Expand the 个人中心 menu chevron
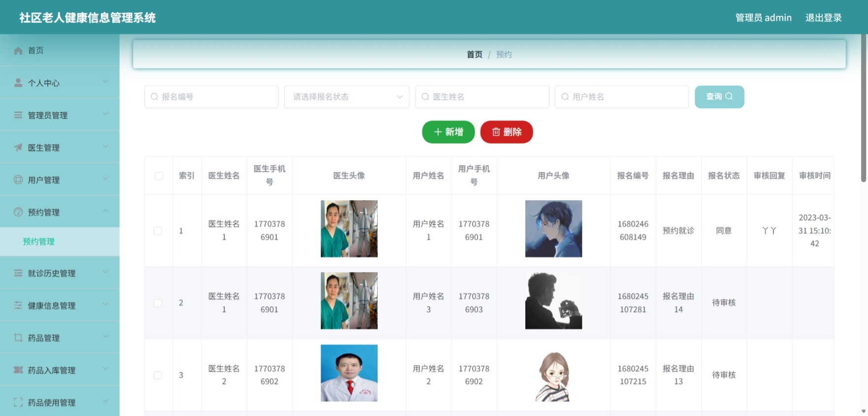Viewport: 868px width, 416px height. click(x=105, y=82)
